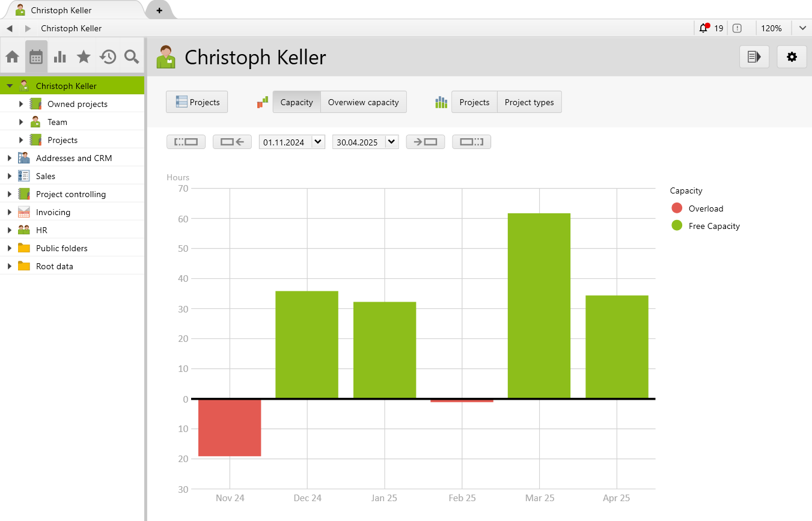Viewport: 812px width, 521px height.
Task: Toggle the Capacity view button
Action: (296, 102)
